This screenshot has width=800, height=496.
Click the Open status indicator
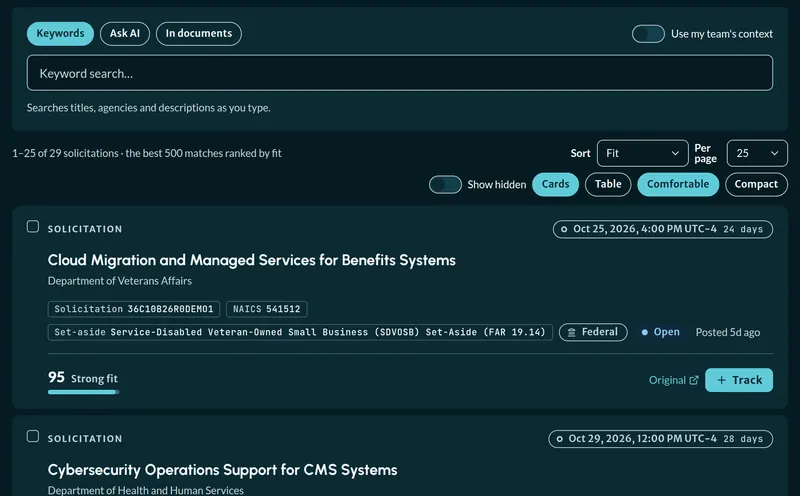pos(660,332)
